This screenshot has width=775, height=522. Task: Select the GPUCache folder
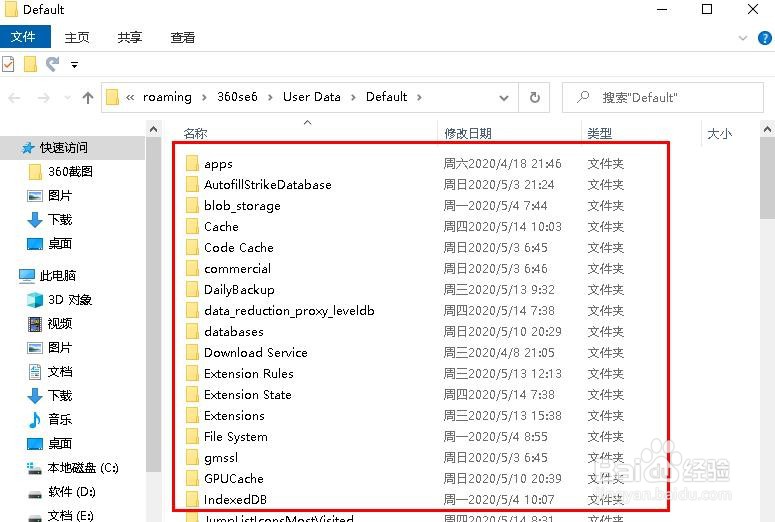tap(234, 478)
